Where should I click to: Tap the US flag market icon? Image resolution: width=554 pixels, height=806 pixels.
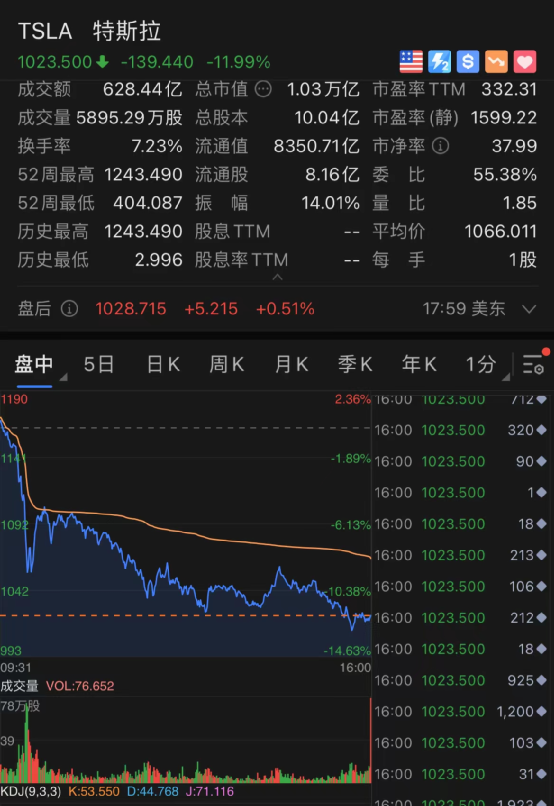tap(411, 62)
